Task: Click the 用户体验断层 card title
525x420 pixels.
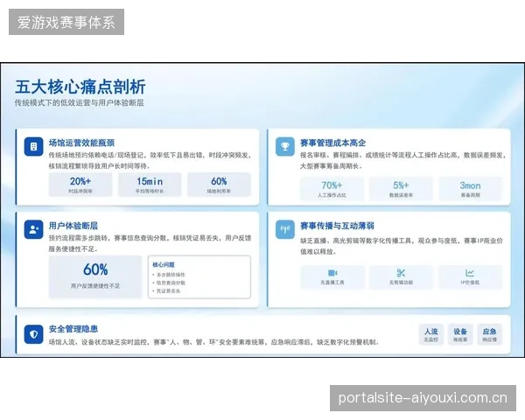Action: tap(73, 226)
